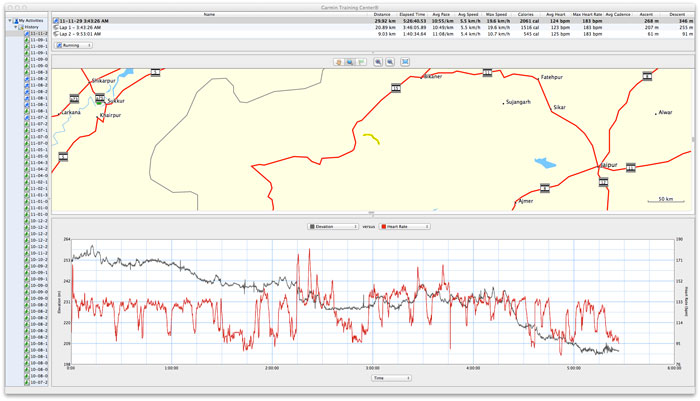The width and height of the screenshot is (700, 401).
Task: Sort by the Name column header
Action: pos(209,15)
